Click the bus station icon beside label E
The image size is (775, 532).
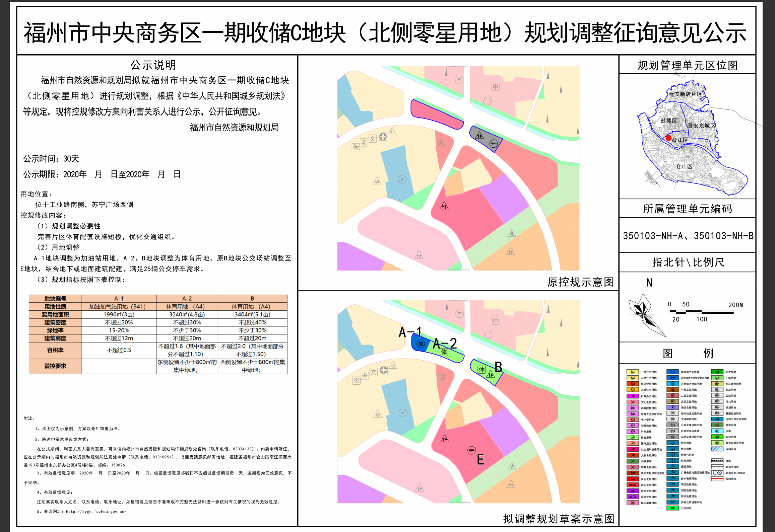point(471,450)
